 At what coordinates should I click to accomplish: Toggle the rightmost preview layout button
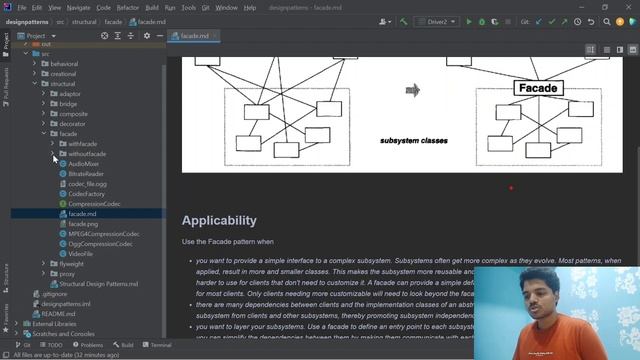pyautogui.click(x=633, y=50)
